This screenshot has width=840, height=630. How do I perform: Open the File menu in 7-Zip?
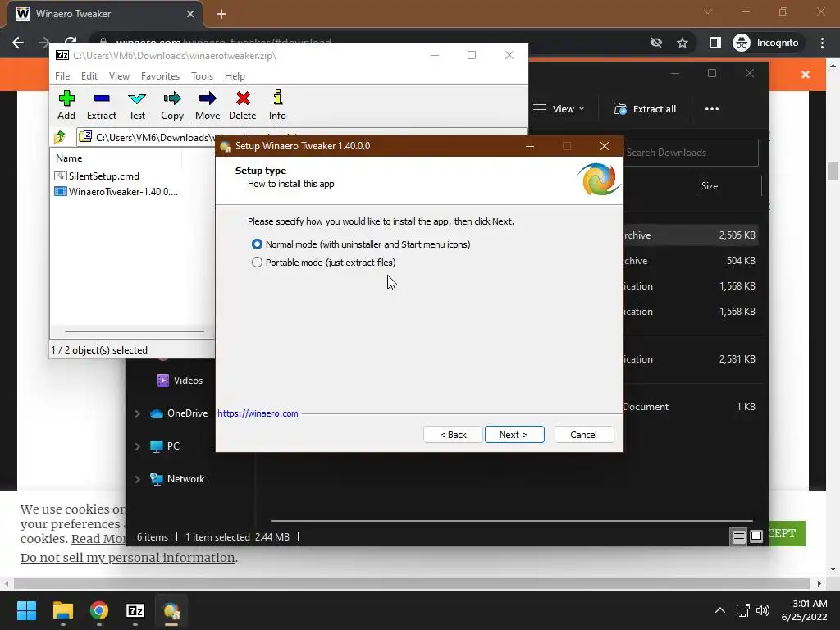[x=62, y=76]
